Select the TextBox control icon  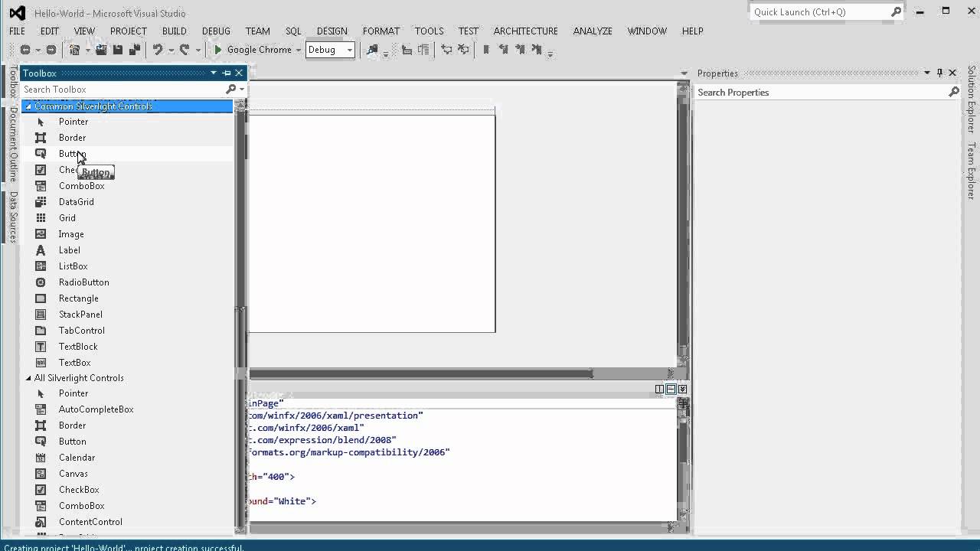[x=41, y=363]
